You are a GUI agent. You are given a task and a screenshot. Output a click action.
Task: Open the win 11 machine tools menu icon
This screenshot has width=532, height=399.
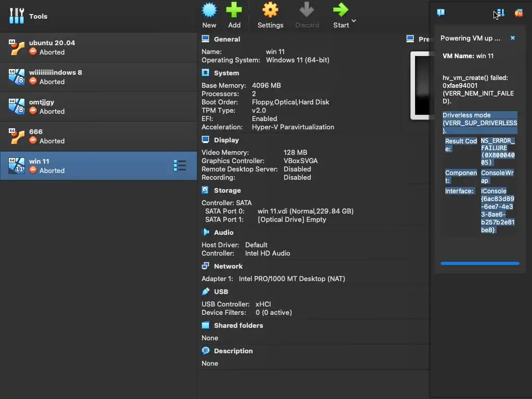click(180, 166)
